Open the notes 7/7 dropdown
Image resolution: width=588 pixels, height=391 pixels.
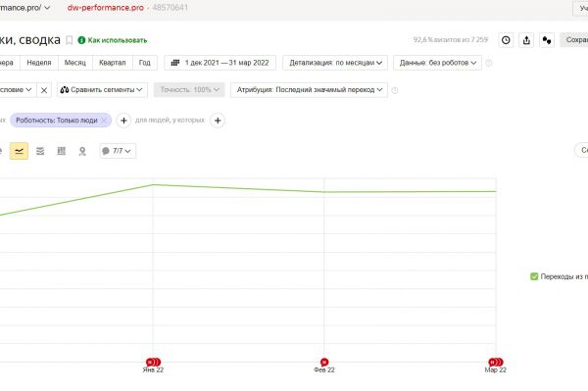pyautogui.click(x=118, y=151)
